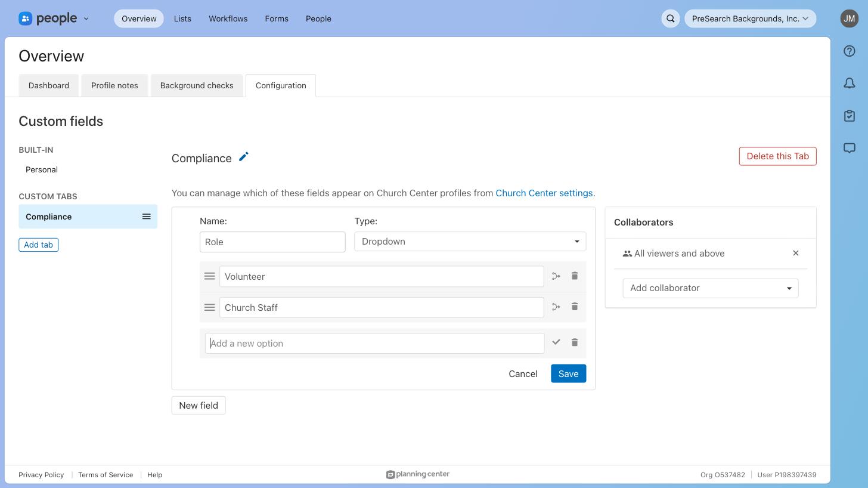Click the Compliance tab reorder handle

tap(146, 217)
